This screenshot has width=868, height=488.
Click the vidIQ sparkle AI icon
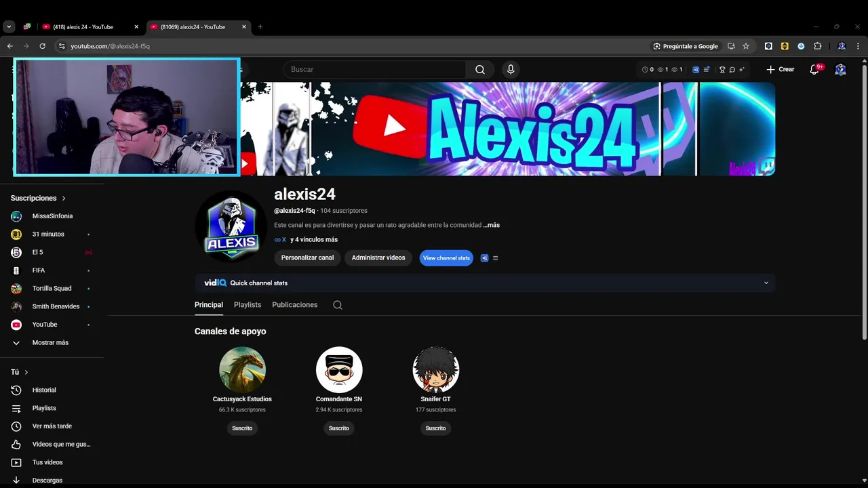point(741,69)
